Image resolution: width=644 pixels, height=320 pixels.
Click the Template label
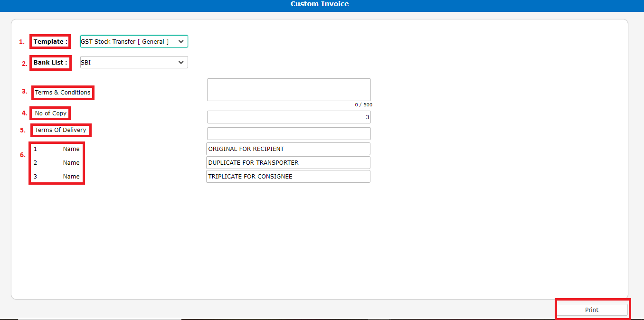(50, 42)
